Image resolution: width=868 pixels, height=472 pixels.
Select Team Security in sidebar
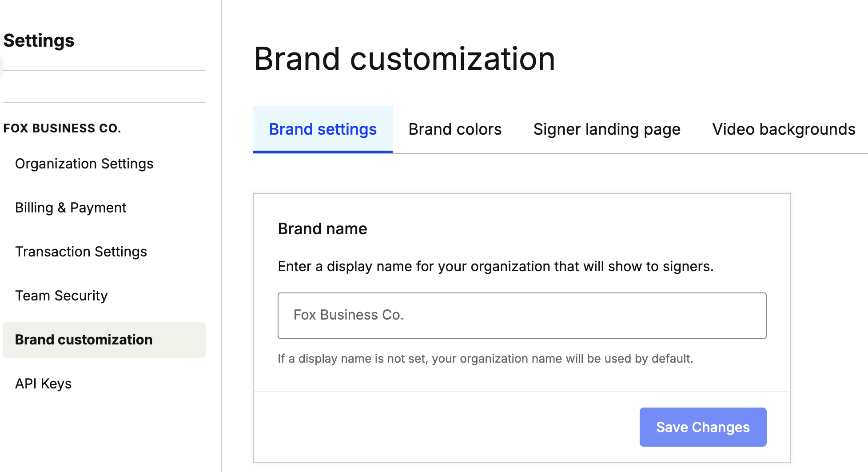[x=61, y=296]
